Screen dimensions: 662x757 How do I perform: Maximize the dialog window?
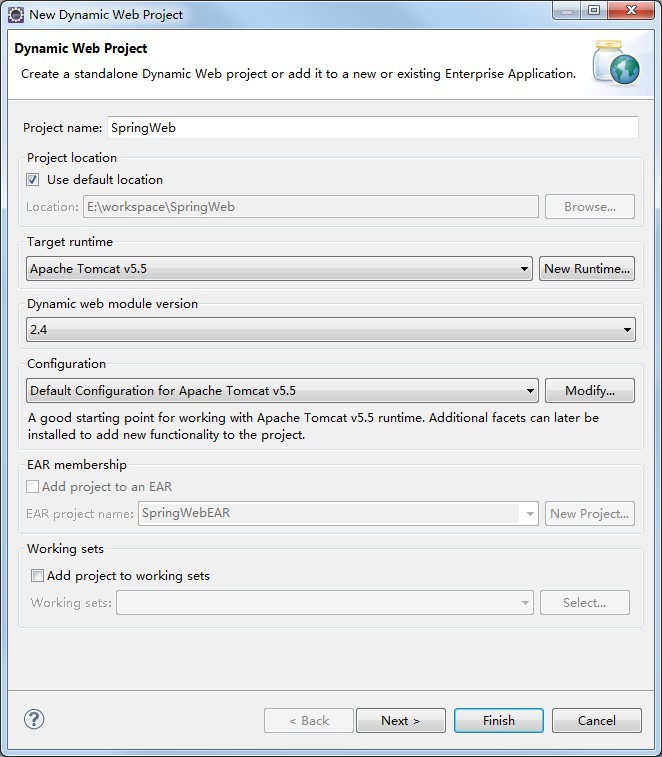593,11
